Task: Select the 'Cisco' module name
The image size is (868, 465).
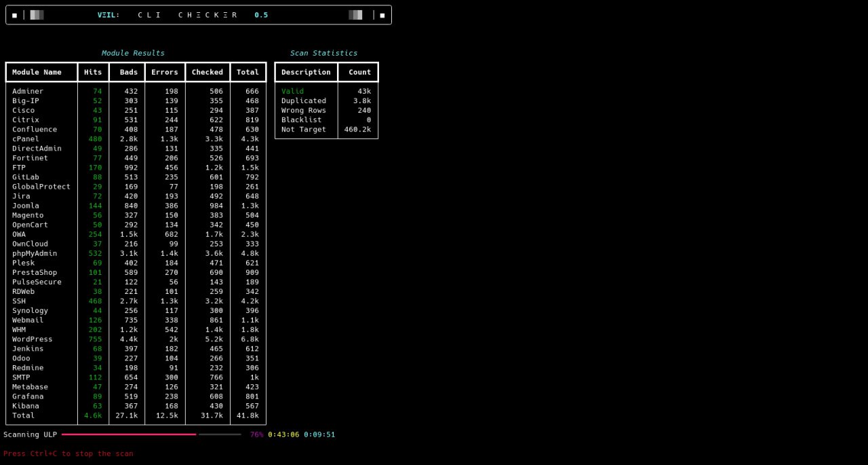Action: click(23, 110)
